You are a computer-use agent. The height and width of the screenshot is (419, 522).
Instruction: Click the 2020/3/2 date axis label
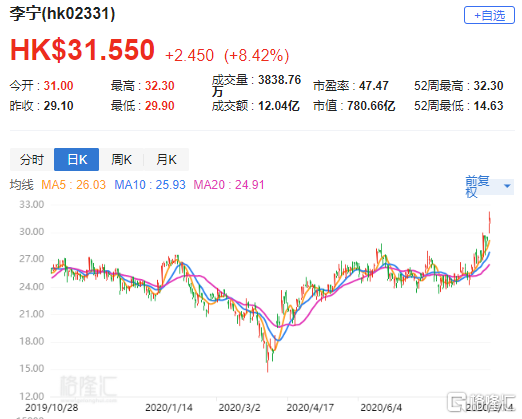coord(239,407)
